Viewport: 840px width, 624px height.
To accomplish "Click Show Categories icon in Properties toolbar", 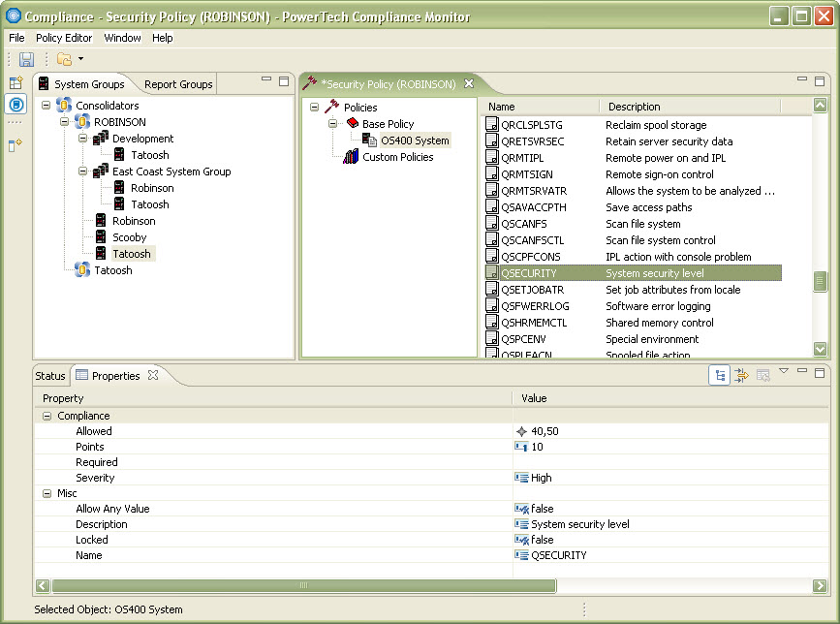I will [x=720, y=376].
